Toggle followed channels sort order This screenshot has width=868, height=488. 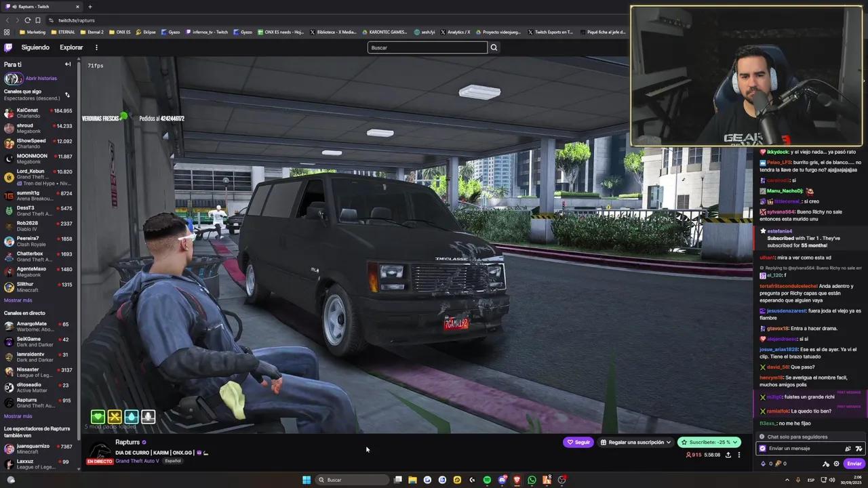[x=67, y=95]
